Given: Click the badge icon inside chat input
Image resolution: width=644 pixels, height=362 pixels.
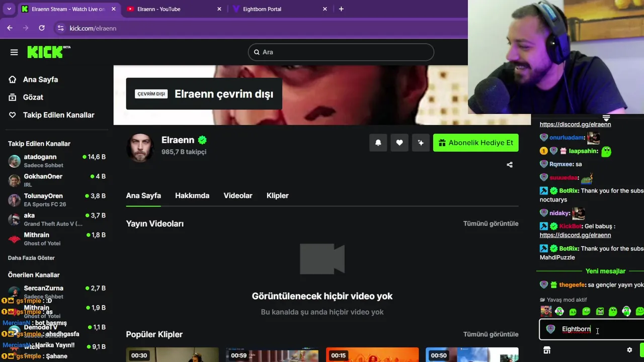Looking at the screenshot, I should point(550,329).
